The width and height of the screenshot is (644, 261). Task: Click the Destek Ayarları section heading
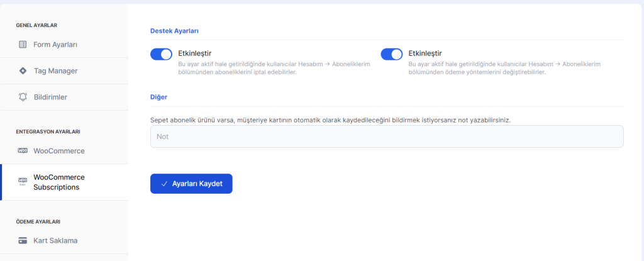[x=176, y=30]
